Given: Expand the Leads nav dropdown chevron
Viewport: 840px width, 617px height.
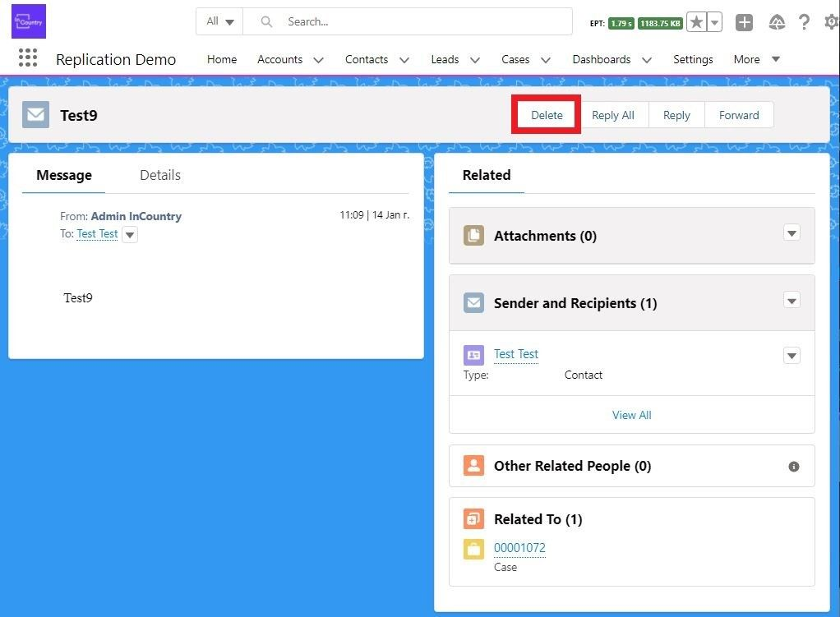Looking at the screenshot, I should coord(474,60).
